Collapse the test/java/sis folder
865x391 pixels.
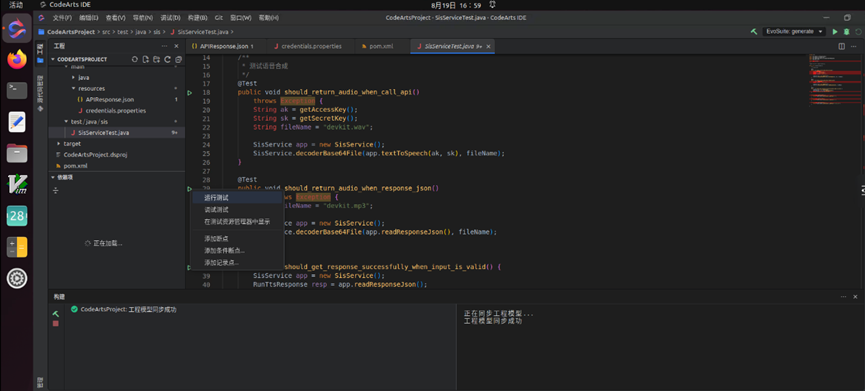(x=66, y=122)
